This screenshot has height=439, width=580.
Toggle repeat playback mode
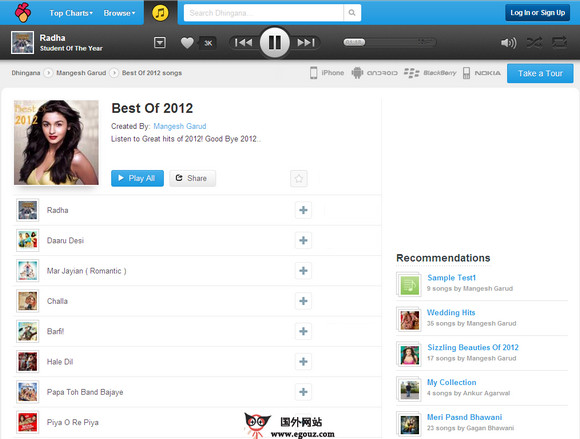pyautogui.click(x=559, y=43)
